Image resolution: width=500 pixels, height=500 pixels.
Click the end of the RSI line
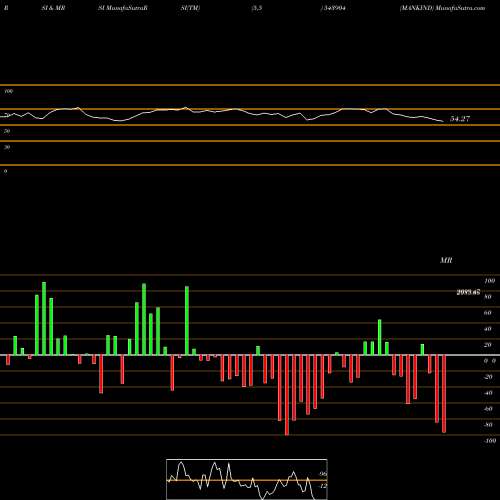tap(443, 121)
